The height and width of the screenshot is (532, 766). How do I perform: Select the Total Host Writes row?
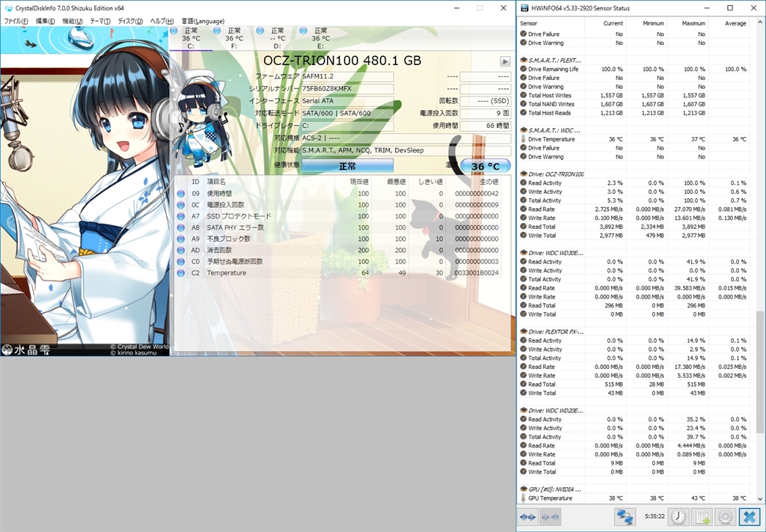coord(634,95)
